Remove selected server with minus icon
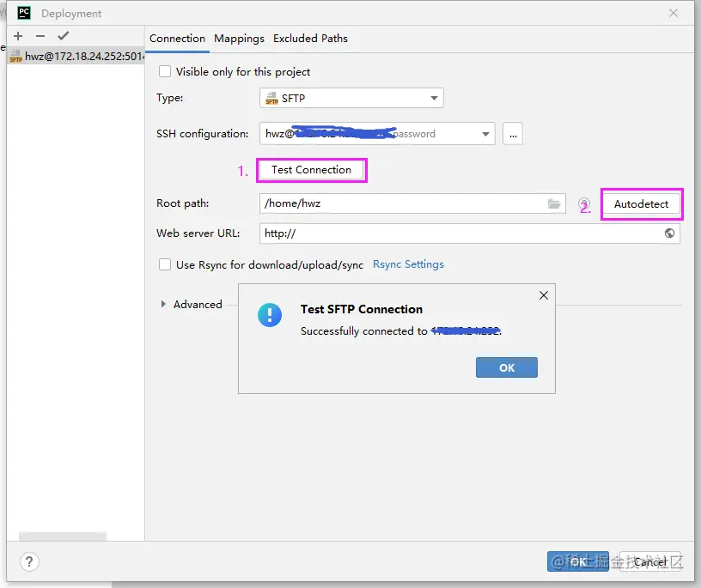This screenshot has width=701, height=588. [40, 36]
